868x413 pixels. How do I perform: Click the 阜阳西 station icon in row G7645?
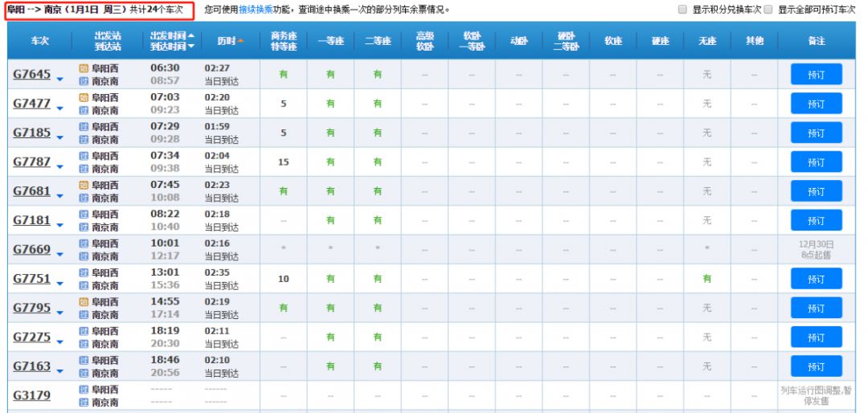pyautogui.click(x=84, y=68)
